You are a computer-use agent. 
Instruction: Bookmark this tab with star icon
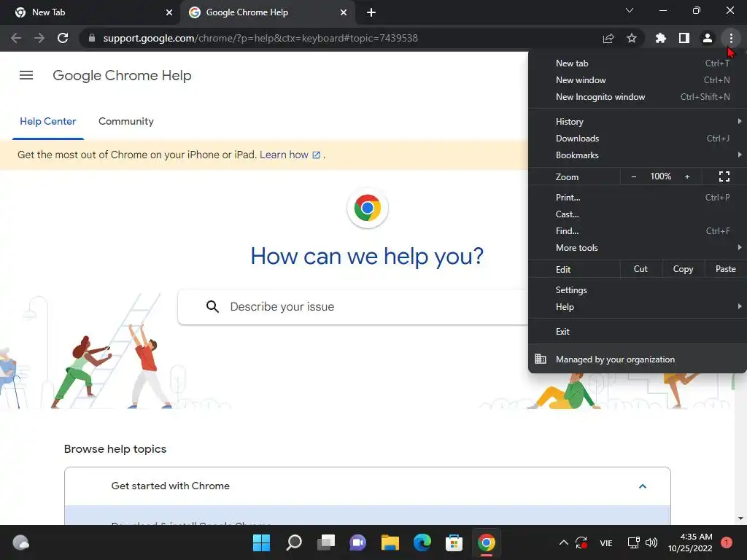pyautogui.click(x=632, y=38)
